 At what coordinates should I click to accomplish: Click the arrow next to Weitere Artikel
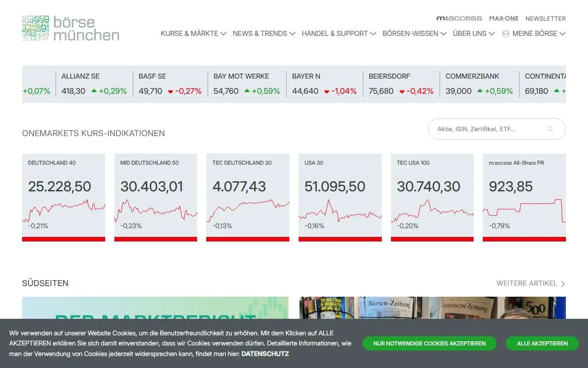pos(563,284)
